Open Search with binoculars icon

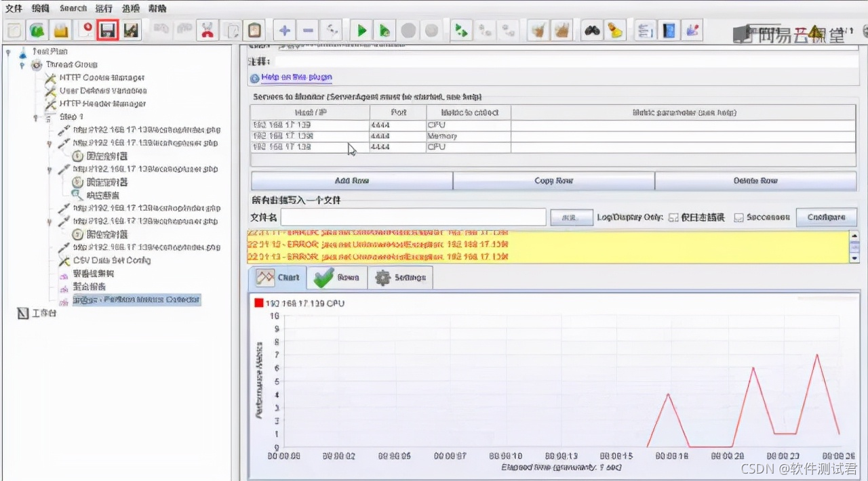(x=592, y=30)
